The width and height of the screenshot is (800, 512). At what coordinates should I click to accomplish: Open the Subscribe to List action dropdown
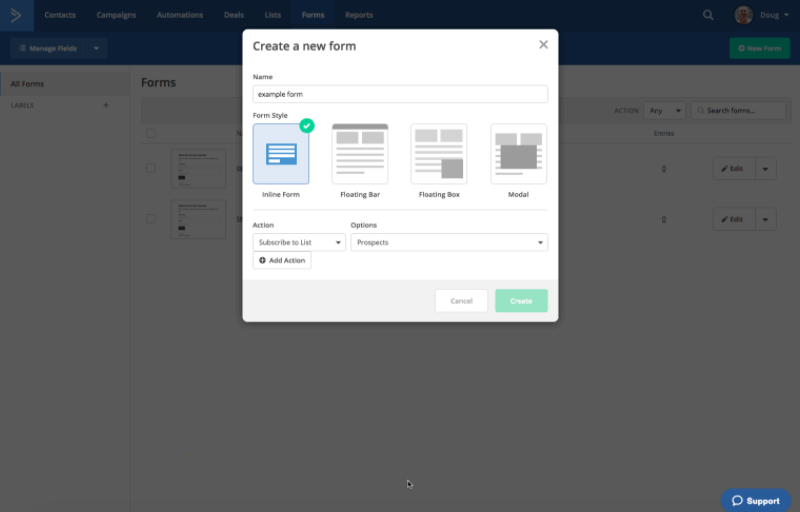tap(299, 242)
